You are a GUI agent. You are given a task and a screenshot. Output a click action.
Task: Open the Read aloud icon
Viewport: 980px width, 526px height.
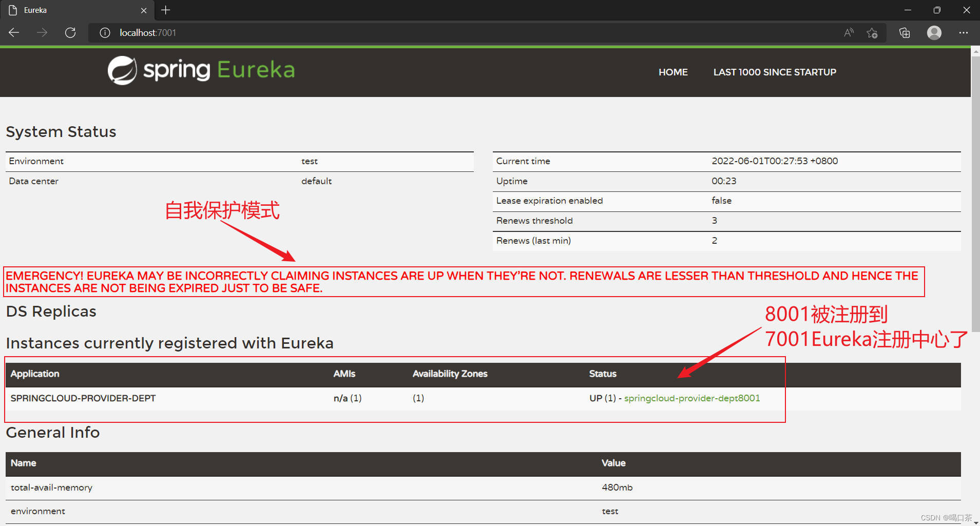(849, 33)
